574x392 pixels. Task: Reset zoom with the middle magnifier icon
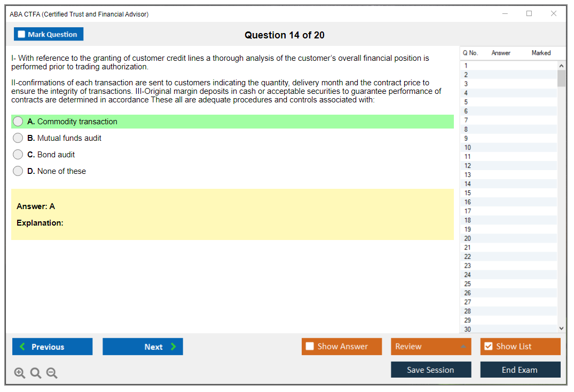[36, 373]
